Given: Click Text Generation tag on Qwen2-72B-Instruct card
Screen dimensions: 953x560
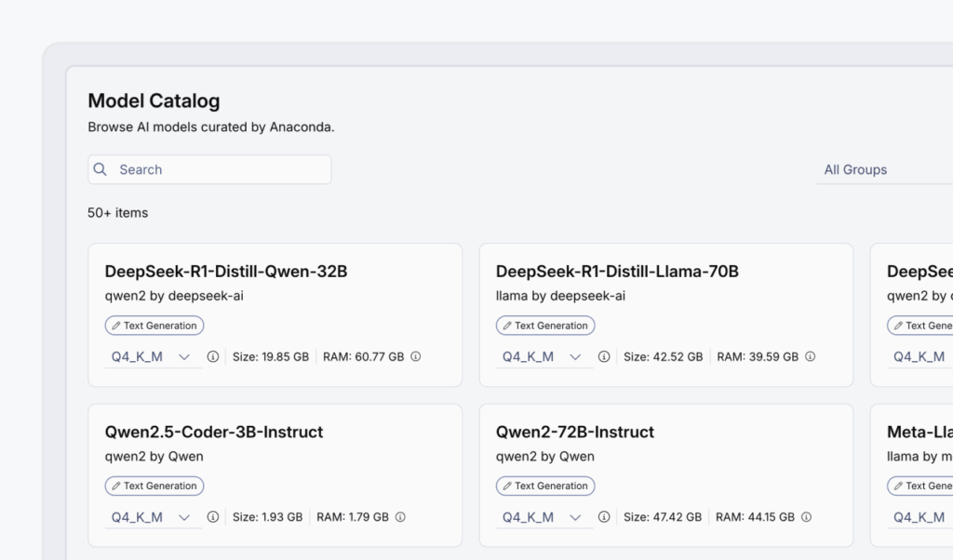Looking at the screenshot, I should click(545, 486).
